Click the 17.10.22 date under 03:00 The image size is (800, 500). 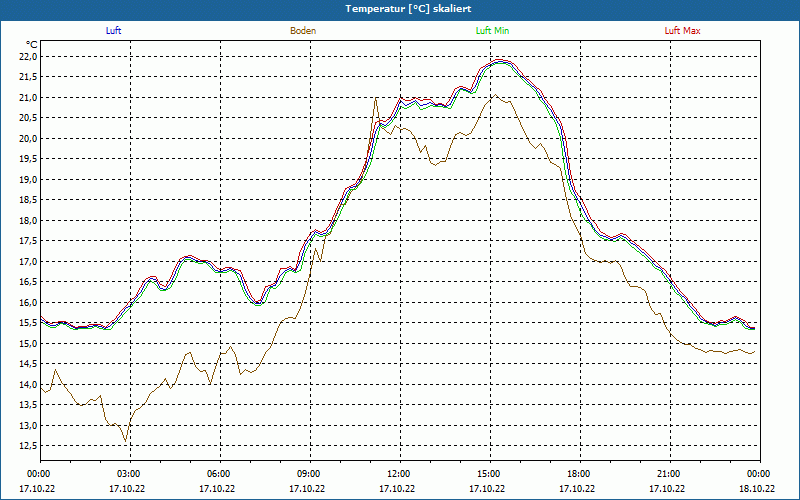[x=127, y=488]
